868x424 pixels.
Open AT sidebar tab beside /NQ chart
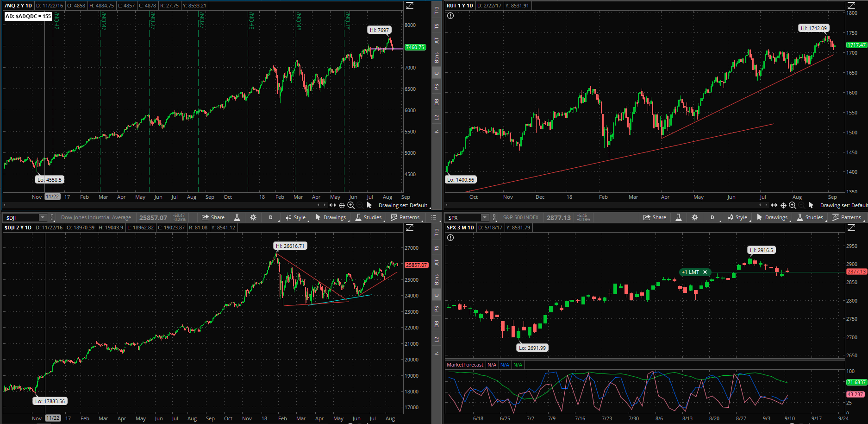[437, 41]
